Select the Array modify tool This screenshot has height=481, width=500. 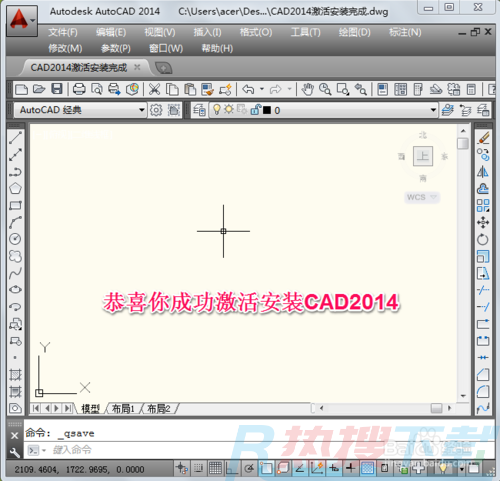coord(483,205)
